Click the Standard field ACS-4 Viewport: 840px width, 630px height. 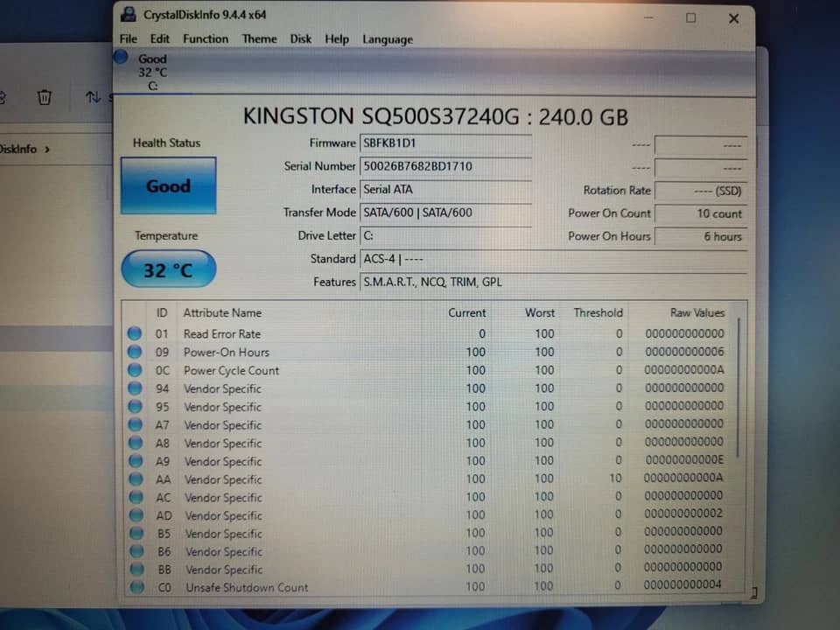click(x=553, y=259)
